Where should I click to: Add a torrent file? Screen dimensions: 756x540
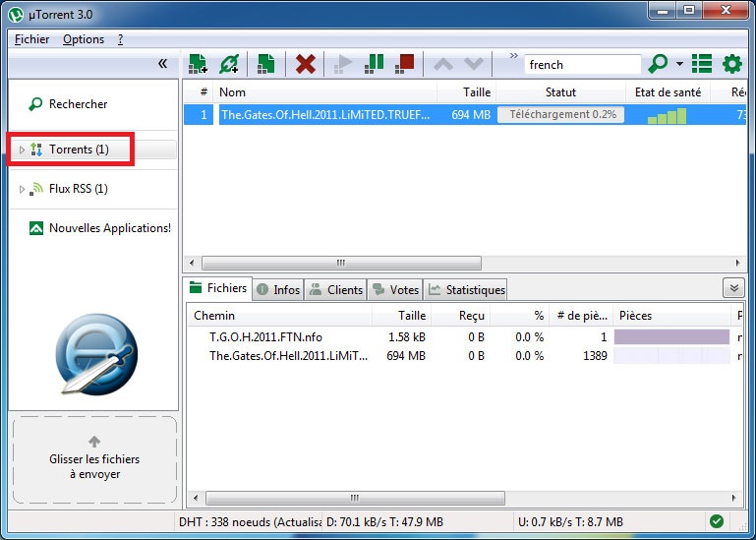[198, 64]
